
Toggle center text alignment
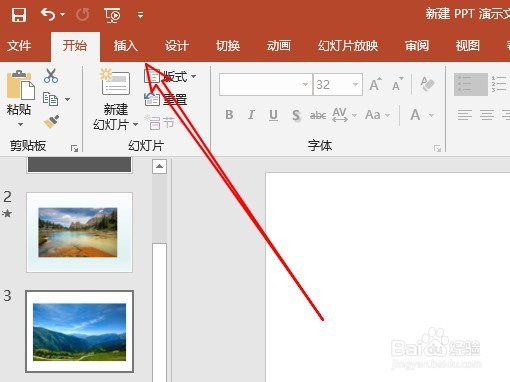(x=487, y=115)
